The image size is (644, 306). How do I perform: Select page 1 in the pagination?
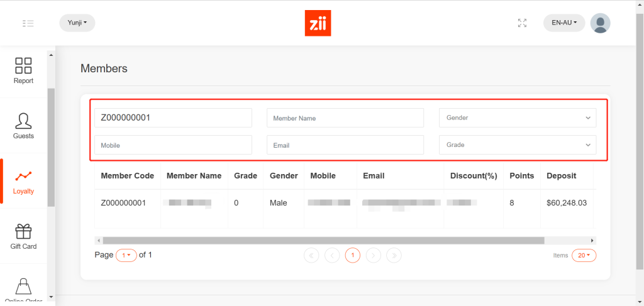[353, 255]
